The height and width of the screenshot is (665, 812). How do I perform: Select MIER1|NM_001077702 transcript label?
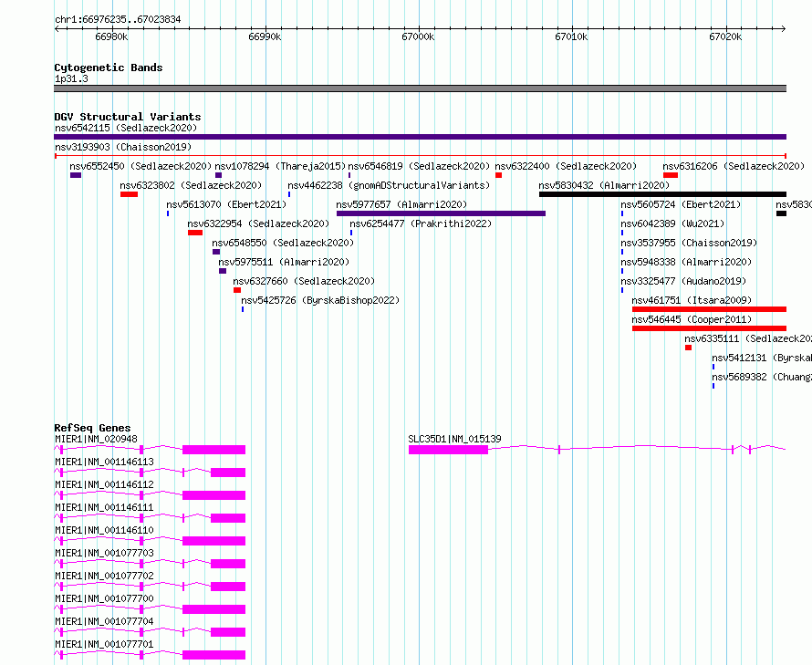104,576
